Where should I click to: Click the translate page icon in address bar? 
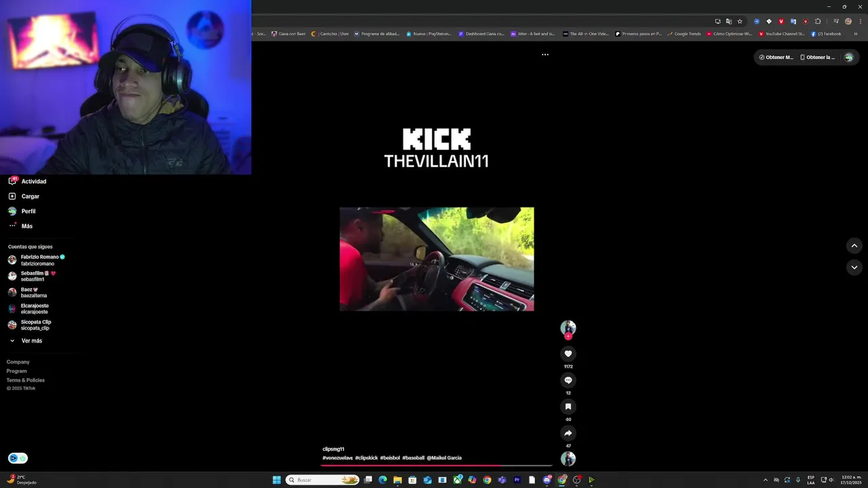pyautogui.click(x=729, y=21)
